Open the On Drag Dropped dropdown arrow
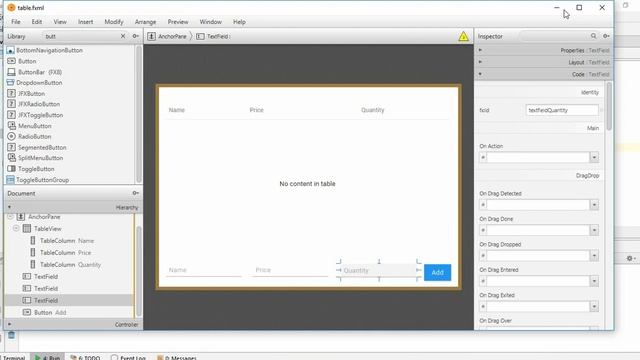The width and height of the screenshot is (640, 360). tap(594, 256)
